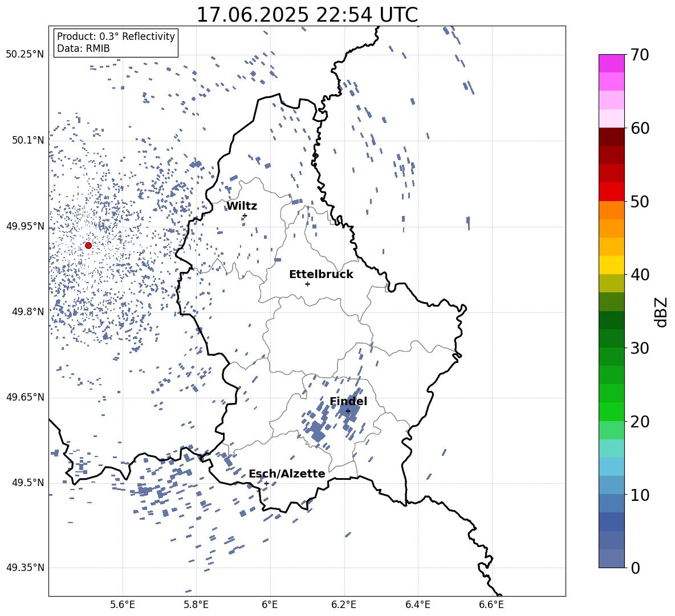Click the 5.6°E longitude label

coord(123,605)
